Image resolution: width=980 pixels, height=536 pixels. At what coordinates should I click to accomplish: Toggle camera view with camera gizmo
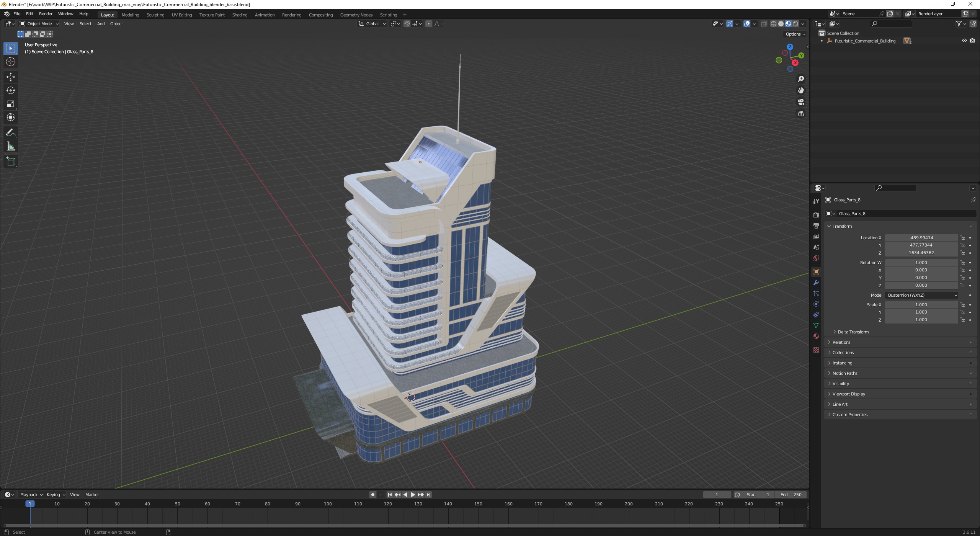pyautogui.click(x=800, y=102)
